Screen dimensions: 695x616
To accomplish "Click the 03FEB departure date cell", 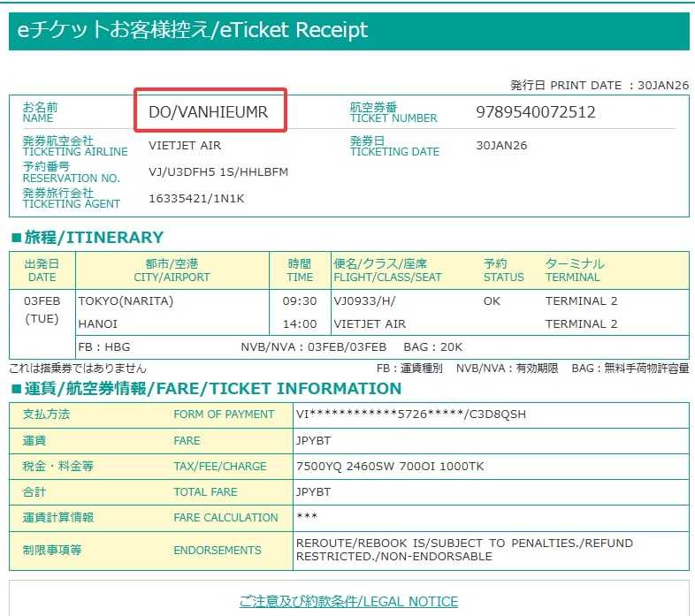I will (42, 301).
